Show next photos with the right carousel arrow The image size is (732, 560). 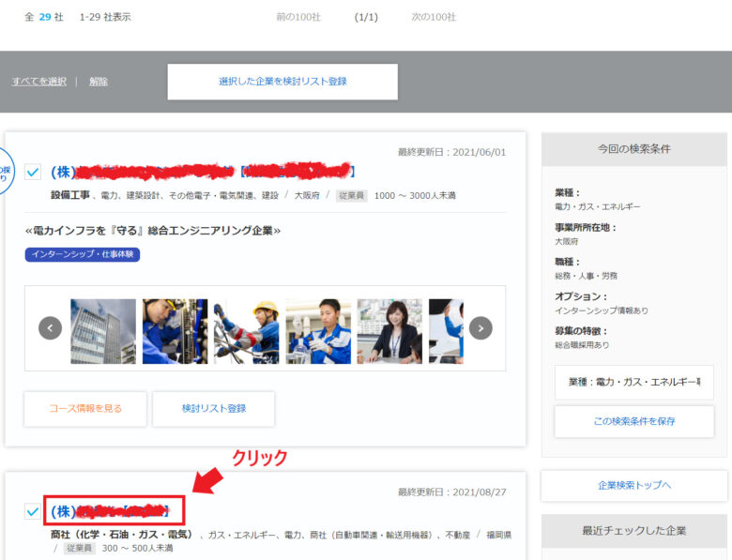pyautogui.click(x=480, y=328)
